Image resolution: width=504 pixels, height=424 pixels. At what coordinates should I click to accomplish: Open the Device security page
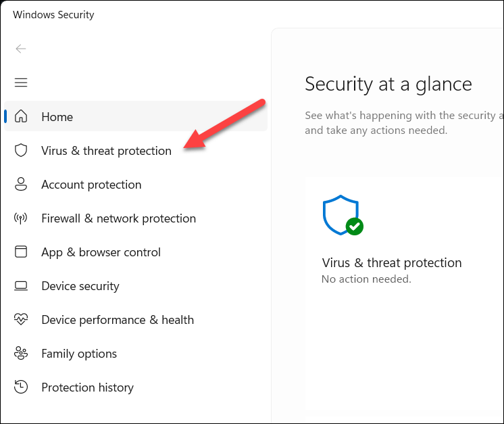80,286
